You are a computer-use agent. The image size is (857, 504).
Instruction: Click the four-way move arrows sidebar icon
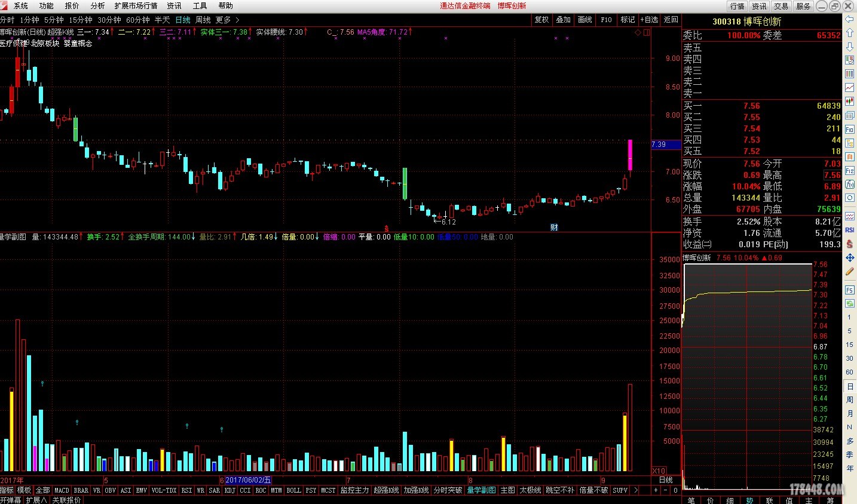point(849,258)
